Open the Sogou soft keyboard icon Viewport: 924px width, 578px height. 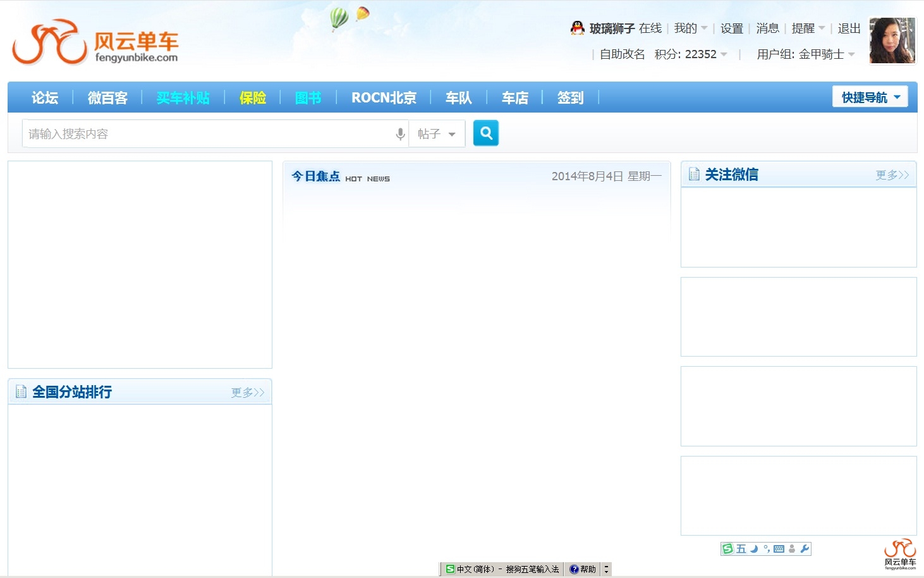pos(779,549)
